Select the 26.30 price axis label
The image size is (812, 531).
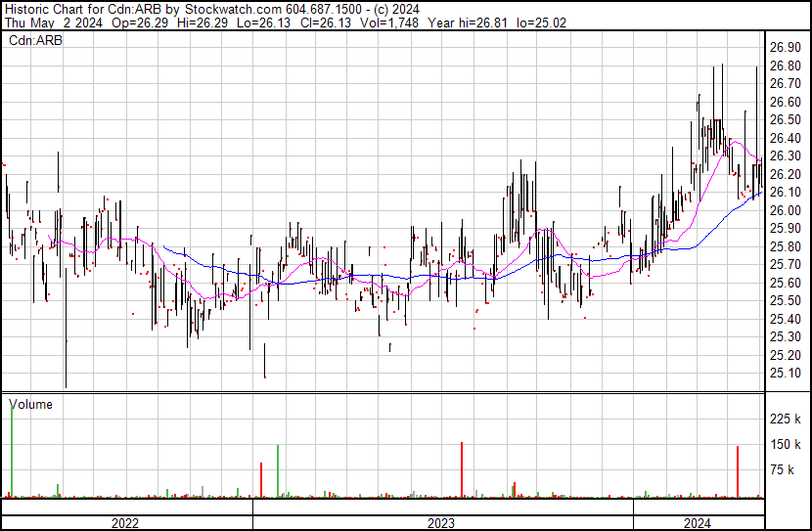(x=785, y=156)
